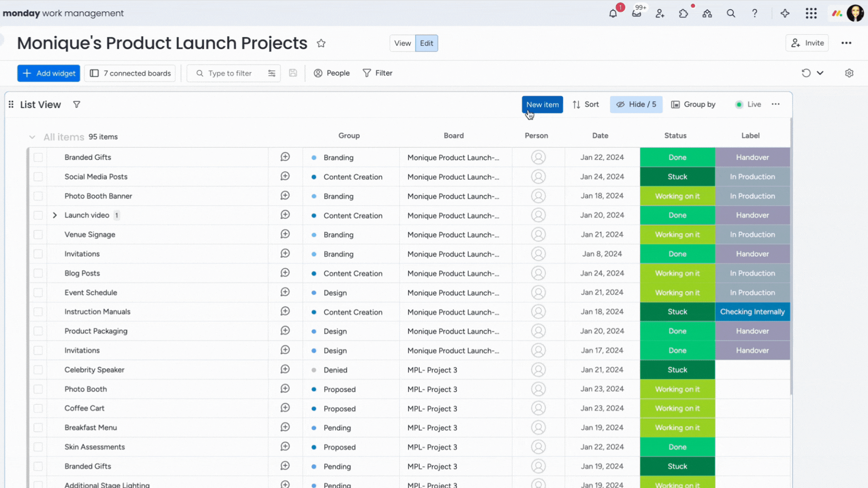Star the dashboard as favorite
This screenshot has height=488, width=868.
[321, 43]
